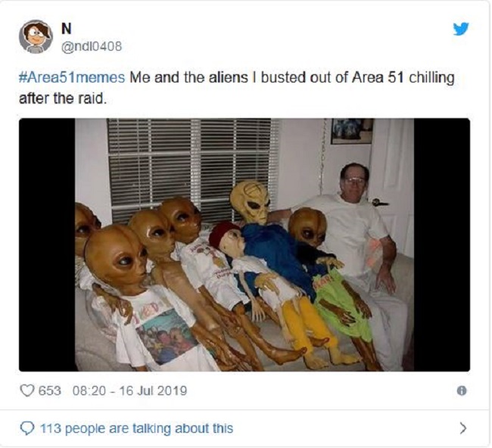This screenshot has width=492, height=448.
Task: Open '113 people are talking about this'
Action: tap(136, 428)
